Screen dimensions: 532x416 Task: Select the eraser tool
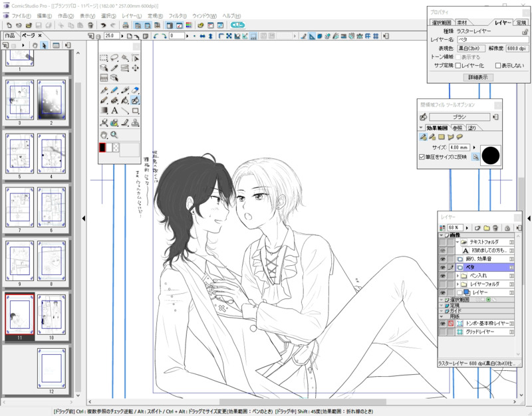135,90
